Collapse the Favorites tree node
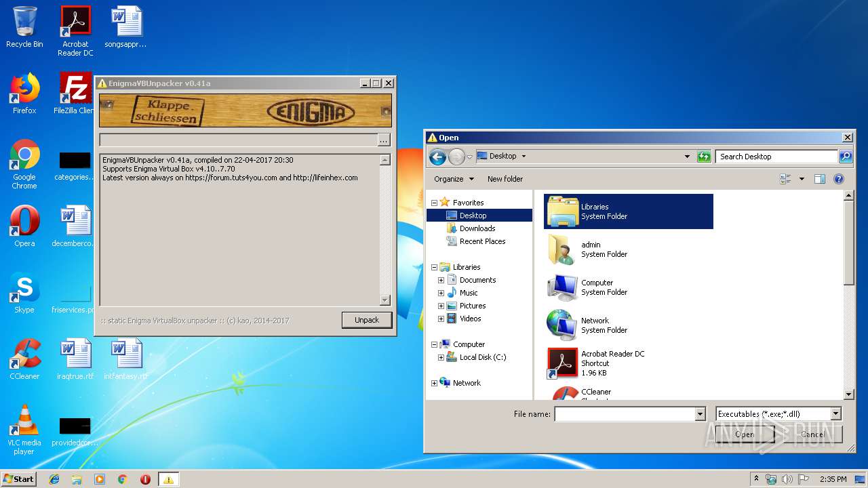 tap(434, 203)
